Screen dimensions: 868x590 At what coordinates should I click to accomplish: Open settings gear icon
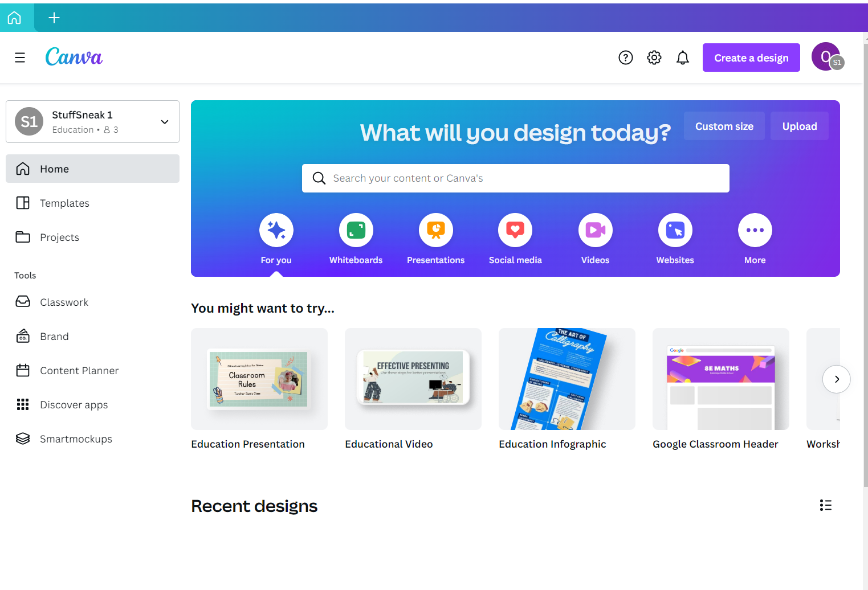(654, 58)
